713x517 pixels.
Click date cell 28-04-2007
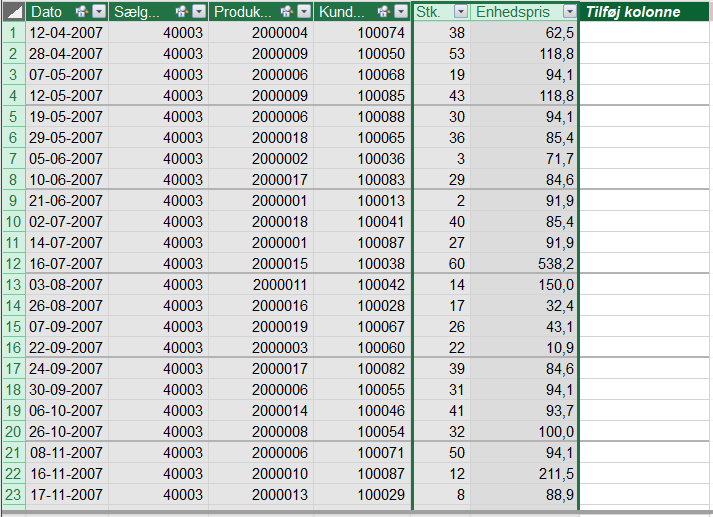67,54
